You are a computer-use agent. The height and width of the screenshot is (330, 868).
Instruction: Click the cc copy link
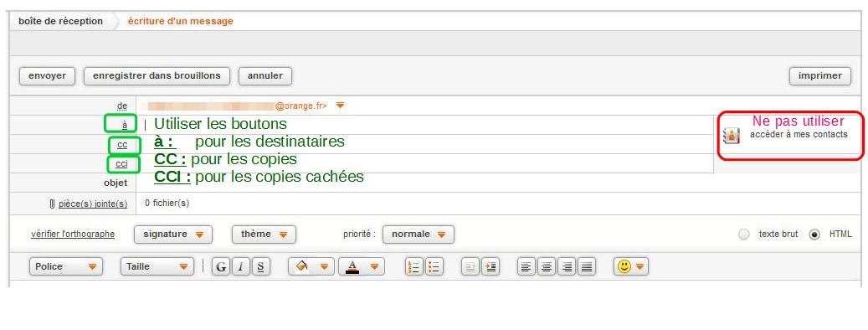coord(122,145)
